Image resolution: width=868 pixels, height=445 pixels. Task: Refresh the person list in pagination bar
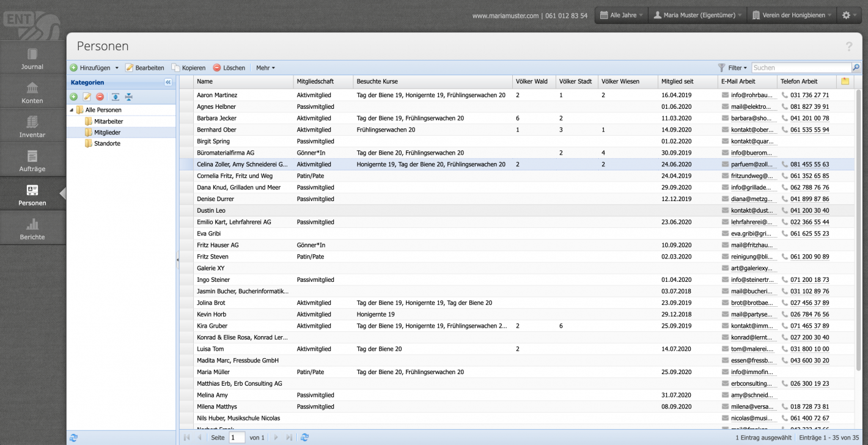(304, 438)
